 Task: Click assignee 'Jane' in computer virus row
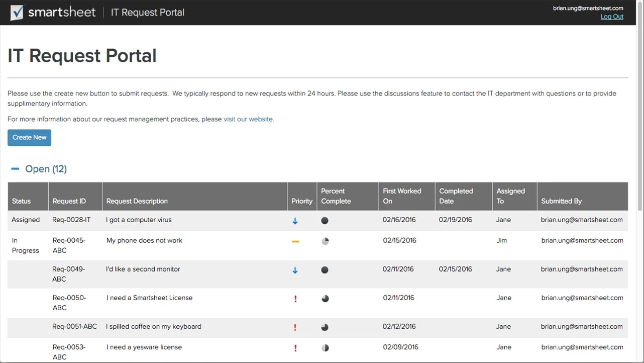(503, 220)
